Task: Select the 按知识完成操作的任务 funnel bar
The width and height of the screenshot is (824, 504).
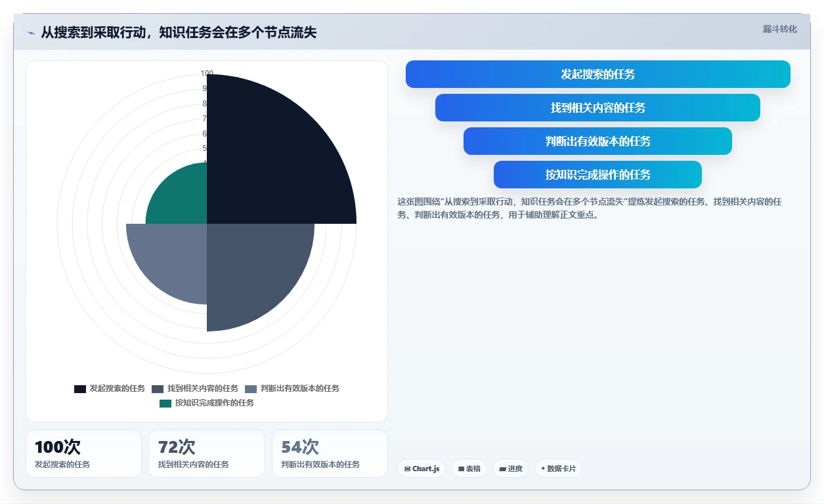Action: (597, 175)
